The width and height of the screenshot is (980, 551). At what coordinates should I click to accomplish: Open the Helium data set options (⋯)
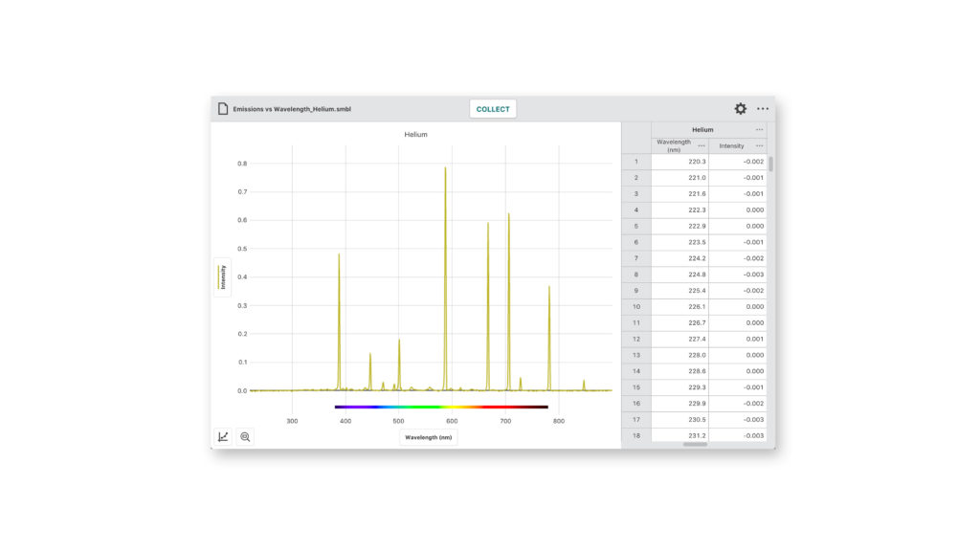761,129
